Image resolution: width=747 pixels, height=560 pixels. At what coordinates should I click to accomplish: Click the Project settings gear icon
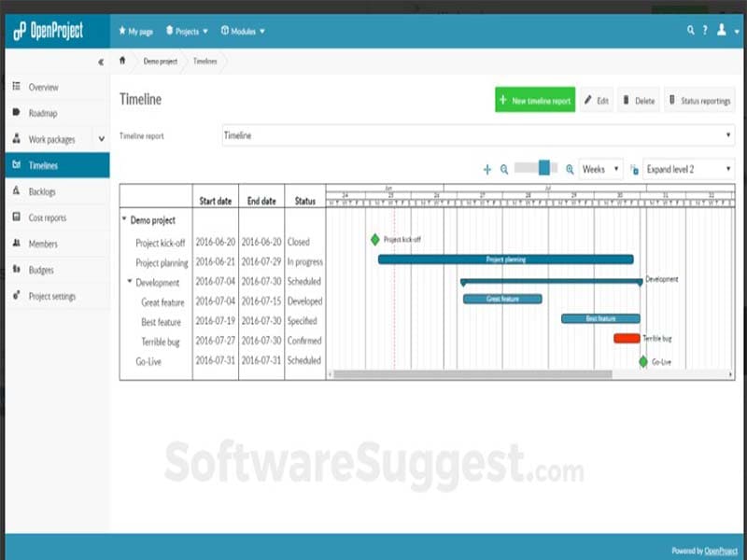click(x=17, y=295)
